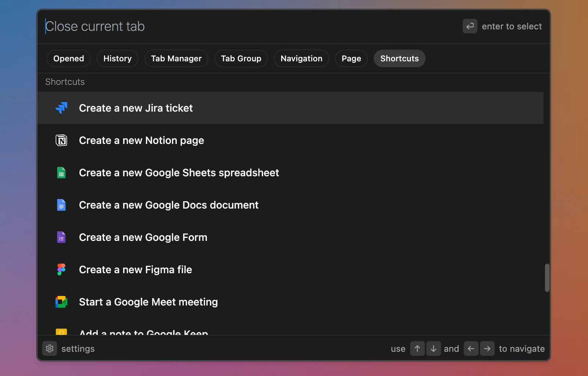The width and height of the screenshot is (588, 376).
Task: Click the Jira logo icon
Action: (61, 108)
